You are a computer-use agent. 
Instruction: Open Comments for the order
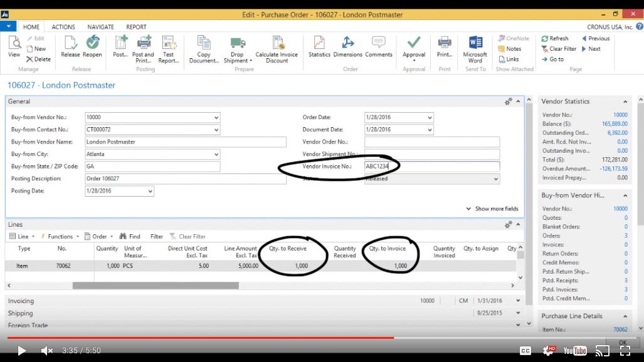(378, 47)
